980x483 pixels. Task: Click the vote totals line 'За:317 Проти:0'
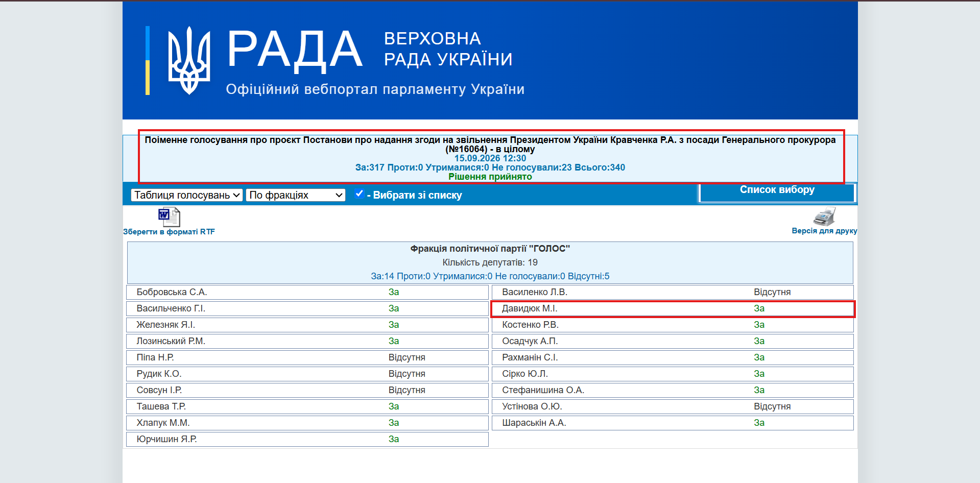pos(490,167)
